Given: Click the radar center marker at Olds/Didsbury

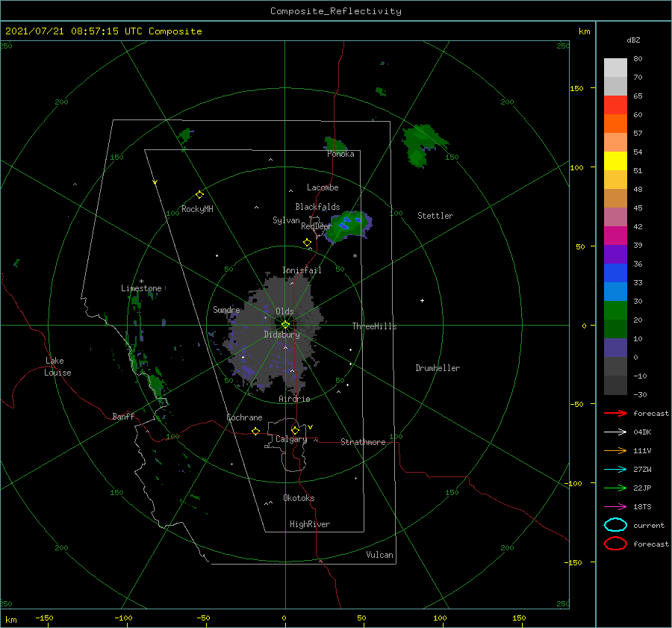Looking at the screenshot, I should tap(285, 325).
